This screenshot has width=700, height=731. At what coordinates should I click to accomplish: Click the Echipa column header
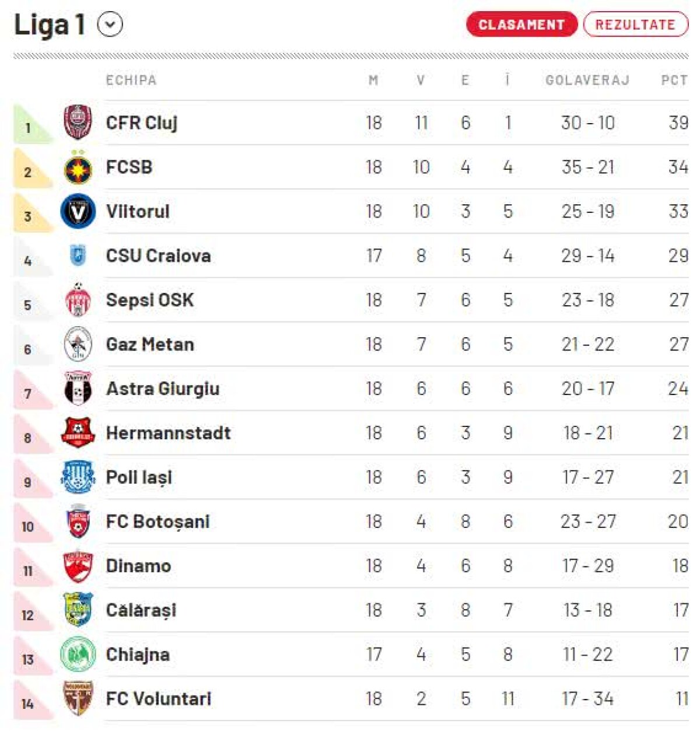(x=131, y=81)
